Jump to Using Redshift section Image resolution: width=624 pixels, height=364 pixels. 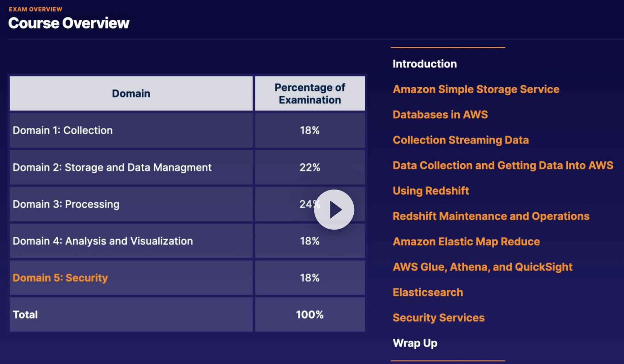(431, 191)
